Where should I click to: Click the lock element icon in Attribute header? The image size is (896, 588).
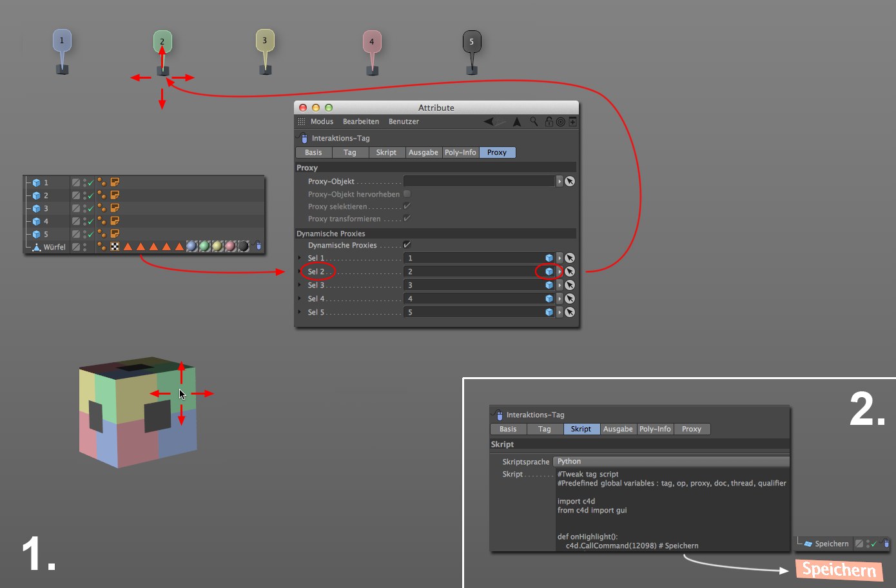(549, 121)
